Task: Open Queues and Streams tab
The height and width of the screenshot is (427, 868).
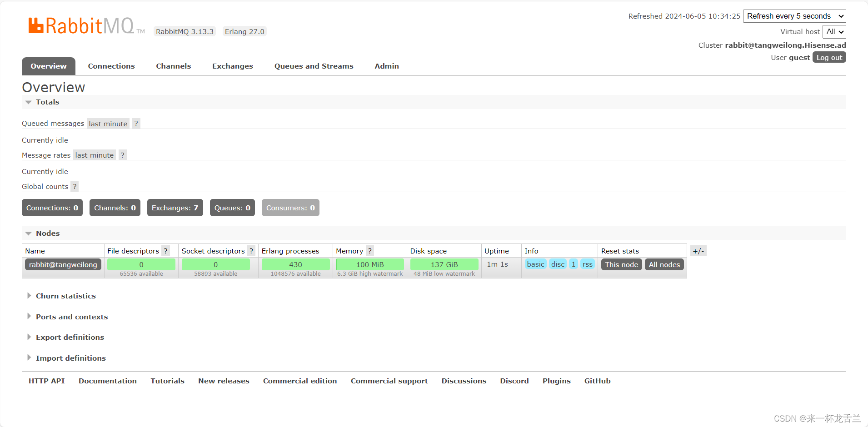Action: (x=314, y=66)
